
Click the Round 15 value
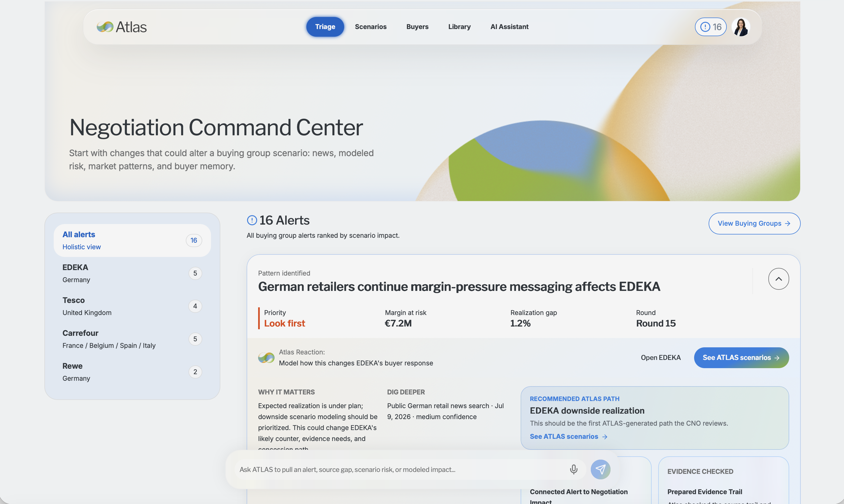(656, 323)
